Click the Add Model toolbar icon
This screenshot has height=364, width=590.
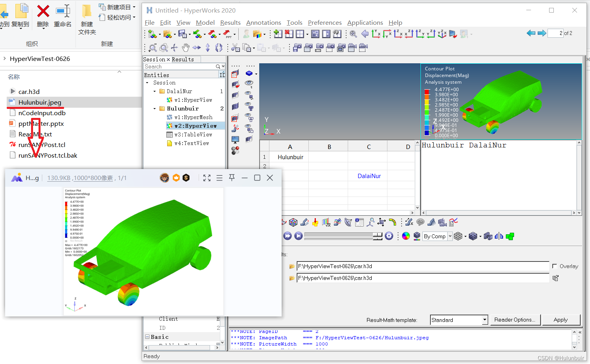[x=152, y=34]
